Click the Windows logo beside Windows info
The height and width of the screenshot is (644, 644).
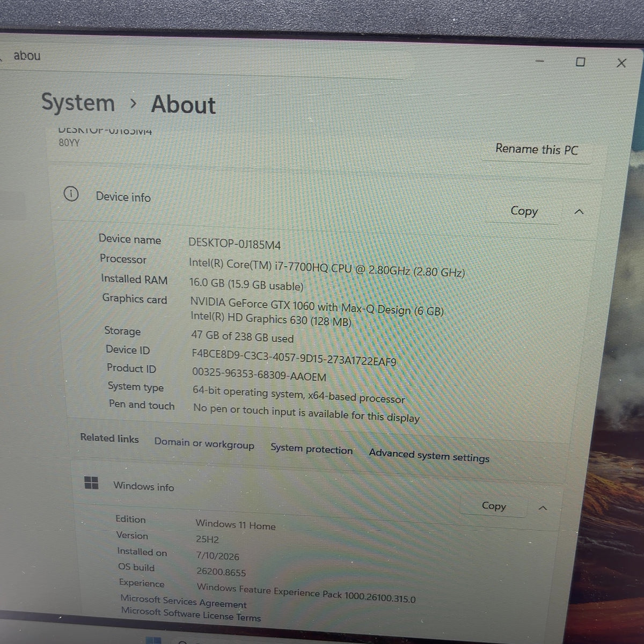92,483
